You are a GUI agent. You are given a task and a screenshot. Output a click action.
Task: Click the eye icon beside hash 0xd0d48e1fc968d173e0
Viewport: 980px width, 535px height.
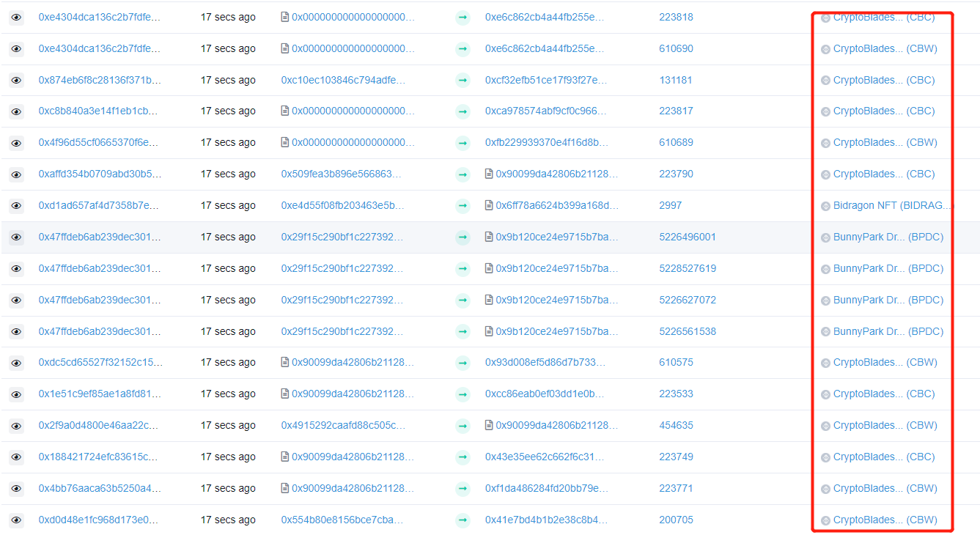tap(16, 520)
